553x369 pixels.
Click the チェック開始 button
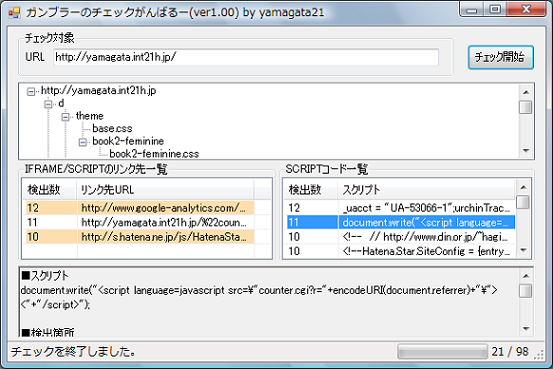[500, 57]
